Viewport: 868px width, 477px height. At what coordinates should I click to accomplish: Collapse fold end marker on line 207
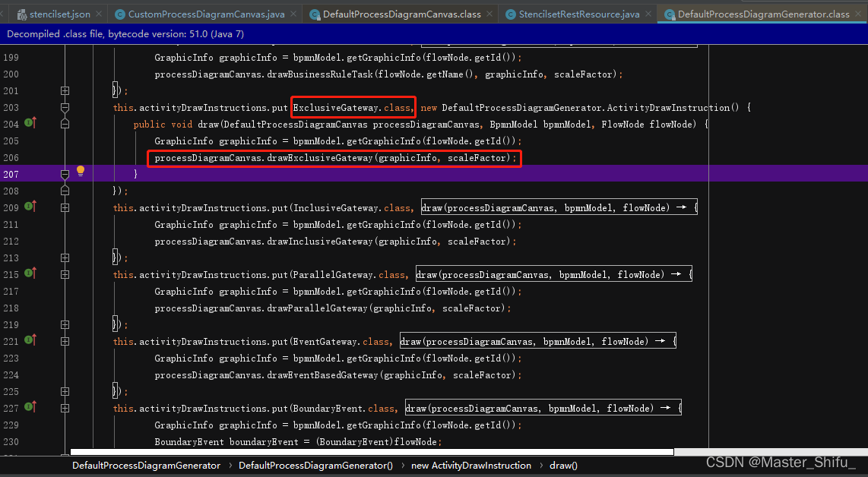(x=65, y=174)
